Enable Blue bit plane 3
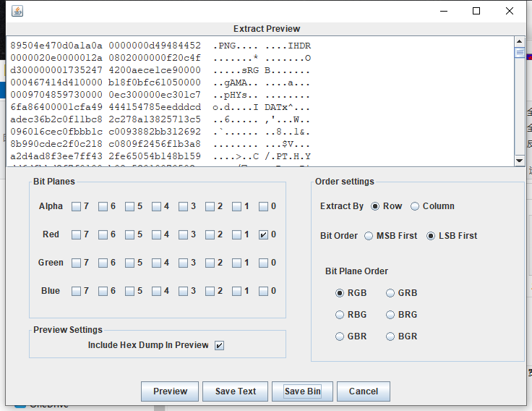 tap(183, 291)
